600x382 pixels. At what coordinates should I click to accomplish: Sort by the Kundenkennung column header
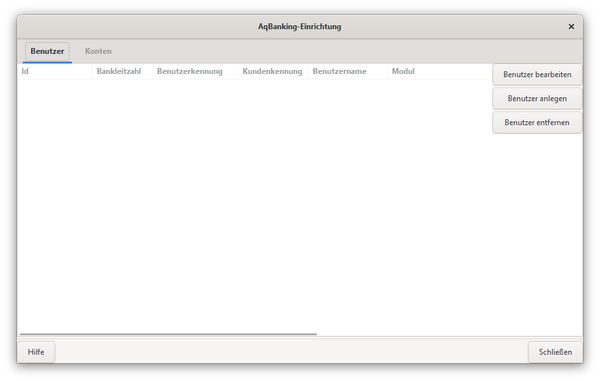[x=273, y=72]
